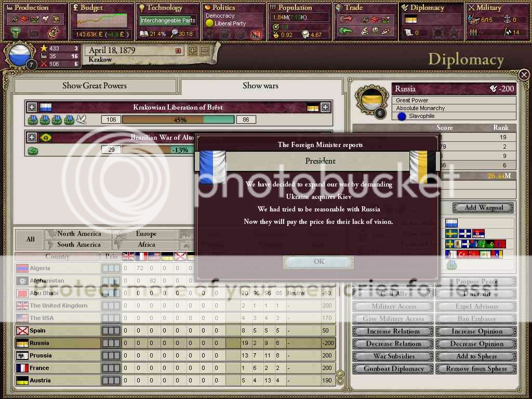Image resolution: width=532 pixels, height=399 pixels.
Task: Expand defenders list of Krakowian Liberation war
Action: click(x=325, y=108)
